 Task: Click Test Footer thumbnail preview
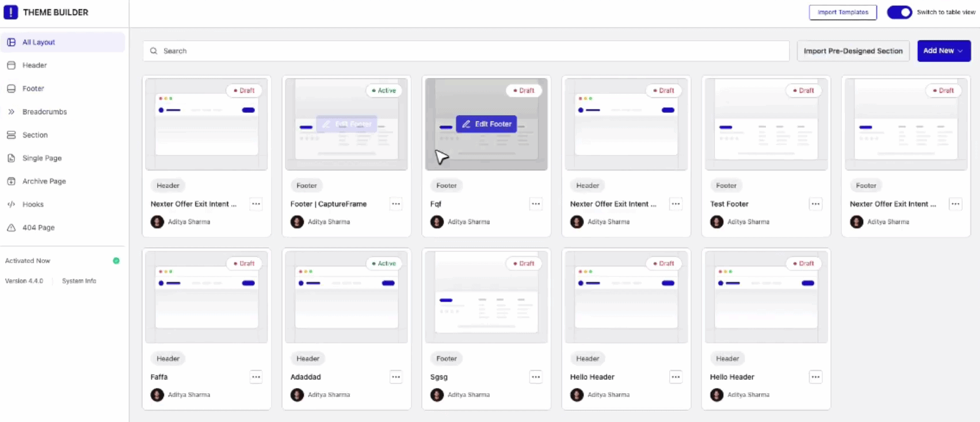pos(766,124)
